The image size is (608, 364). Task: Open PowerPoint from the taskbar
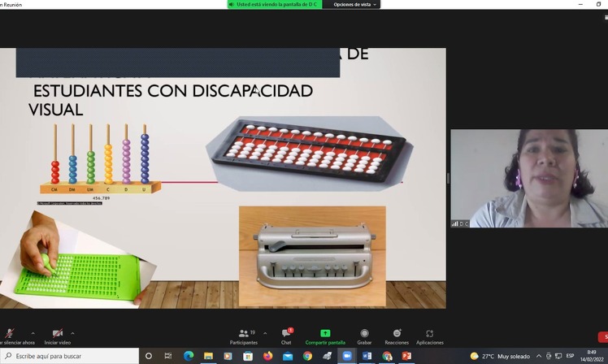coord(406,356)
